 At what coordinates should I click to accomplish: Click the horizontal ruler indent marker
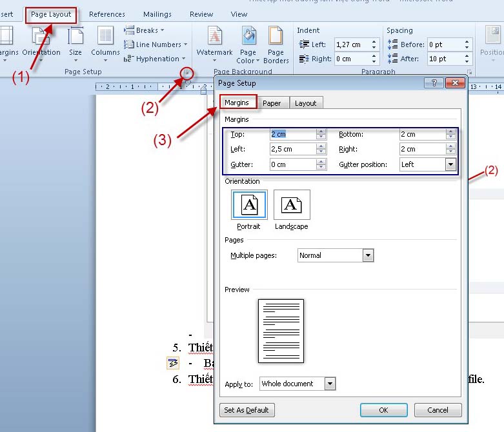203,90
